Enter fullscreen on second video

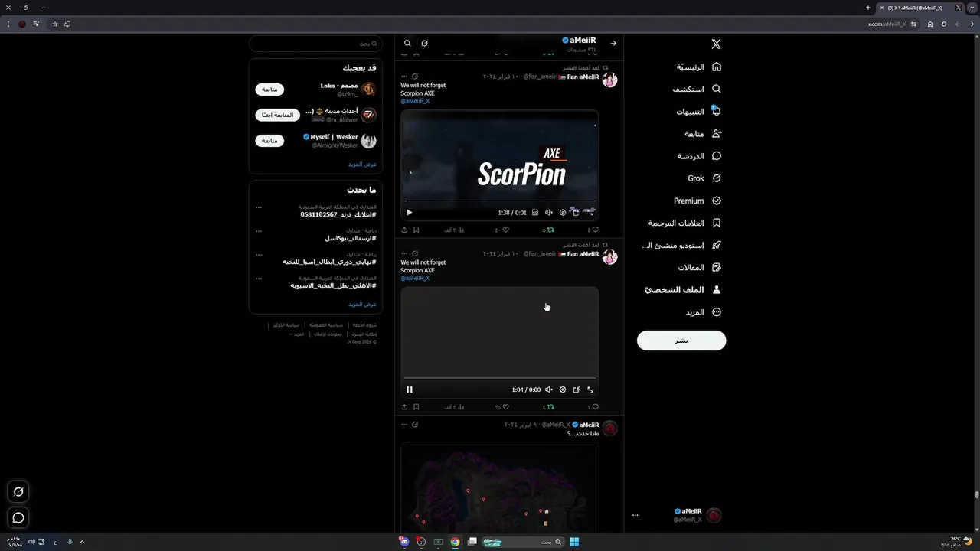click(x=590, y=390)
